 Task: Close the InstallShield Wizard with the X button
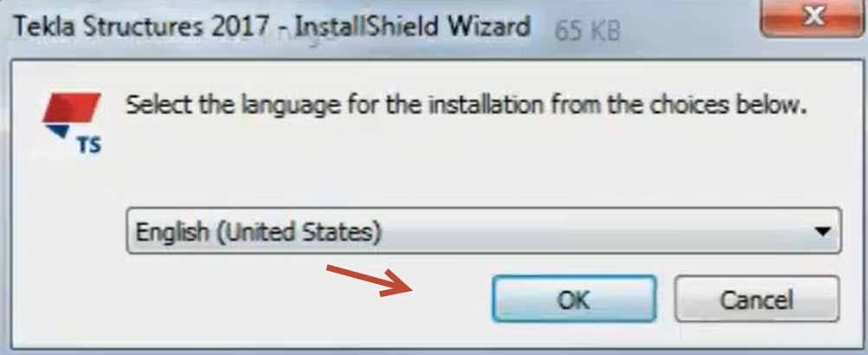[813, 17]
